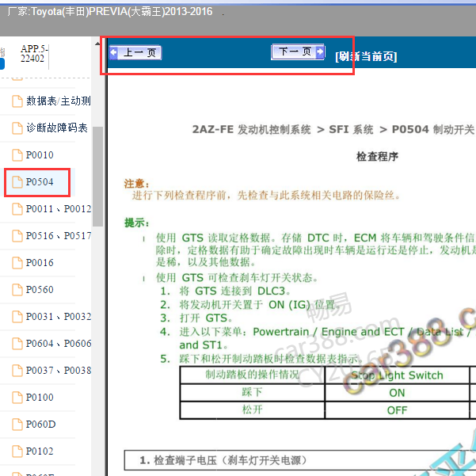Click the document icon beside P0102

(17, 451)
